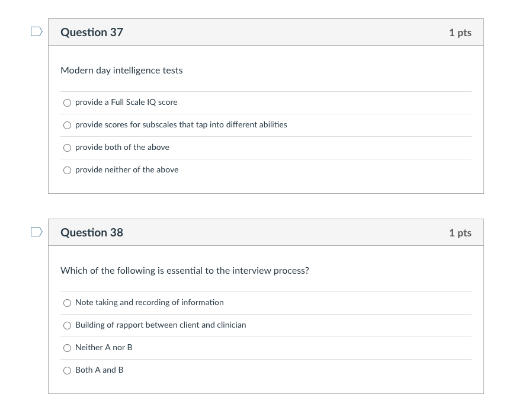Click the '1 pts' label for Question 38
This screenshot has height=410, width=532.
click(460, 233)
